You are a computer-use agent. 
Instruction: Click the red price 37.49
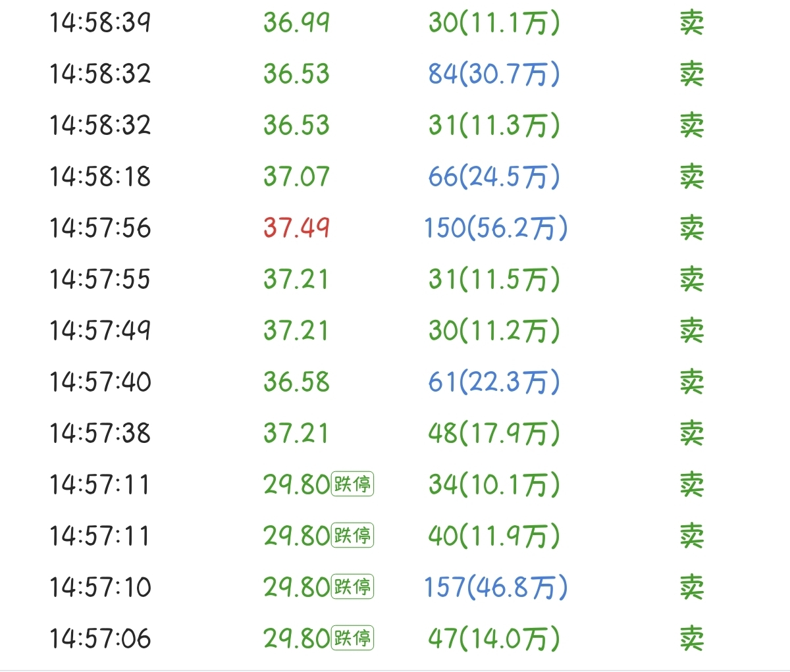pyautogui.click(x=296, y=228)
